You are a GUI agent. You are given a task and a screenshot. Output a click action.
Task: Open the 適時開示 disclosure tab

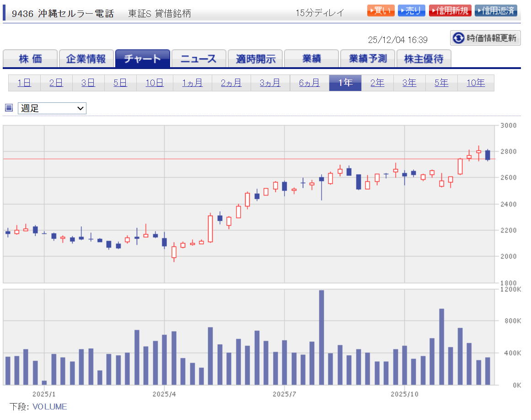click(255, 59)
